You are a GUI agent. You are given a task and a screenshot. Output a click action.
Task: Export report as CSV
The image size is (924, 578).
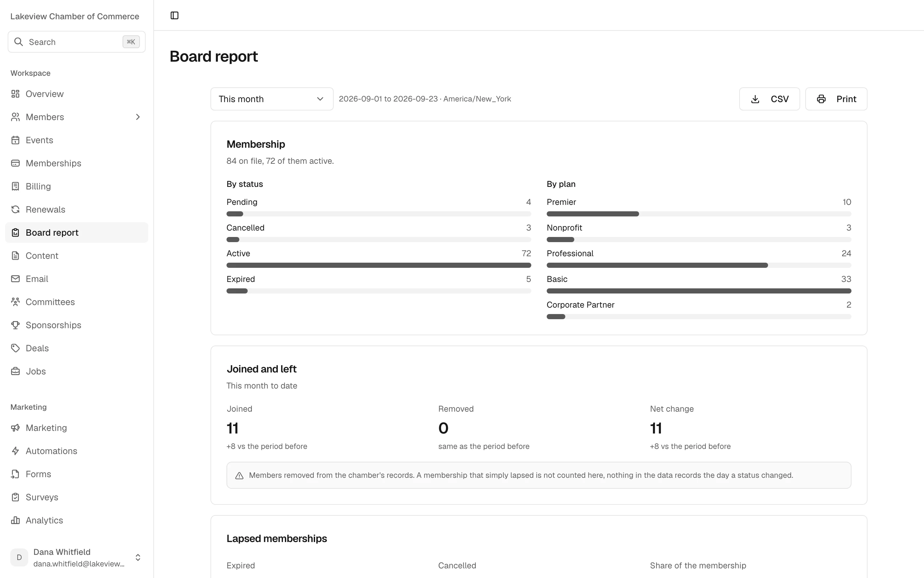tap(769, 99)
